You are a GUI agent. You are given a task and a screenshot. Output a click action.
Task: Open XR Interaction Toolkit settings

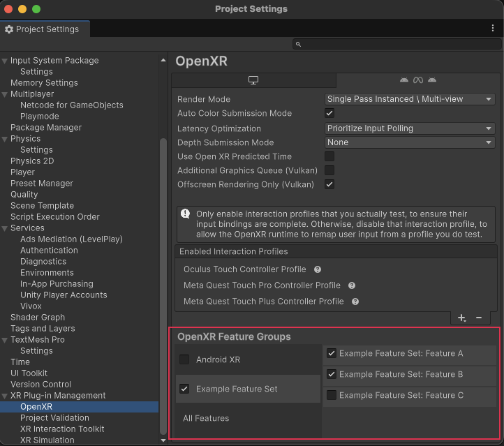pos(62,429)
